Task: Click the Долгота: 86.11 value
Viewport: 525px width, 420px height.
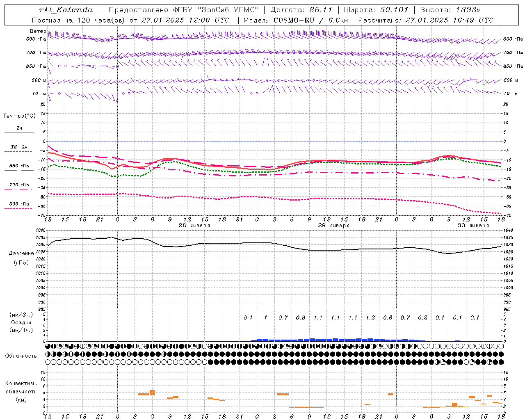Action: [301, 10]
